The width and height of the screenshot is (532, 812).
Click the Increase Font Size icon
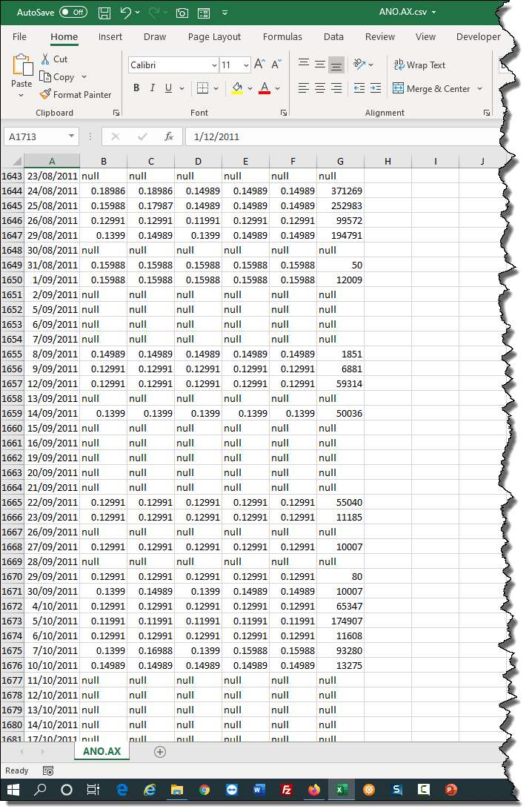tap(259, 65)
